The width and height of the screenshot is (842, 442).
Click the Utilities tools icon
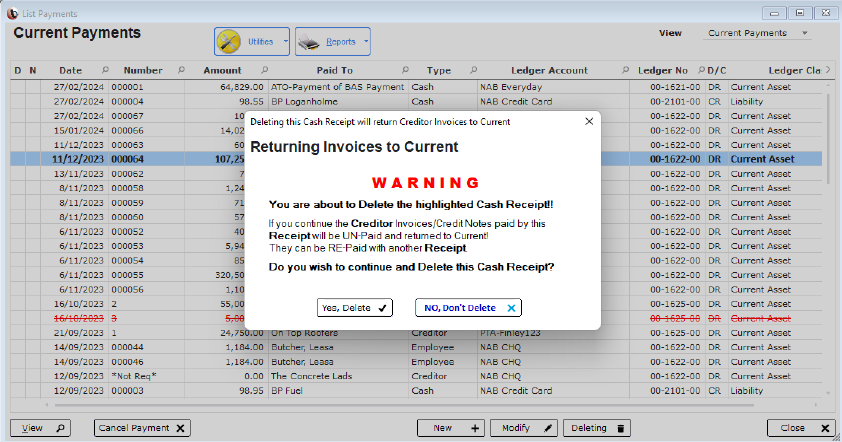pos(229,41)
